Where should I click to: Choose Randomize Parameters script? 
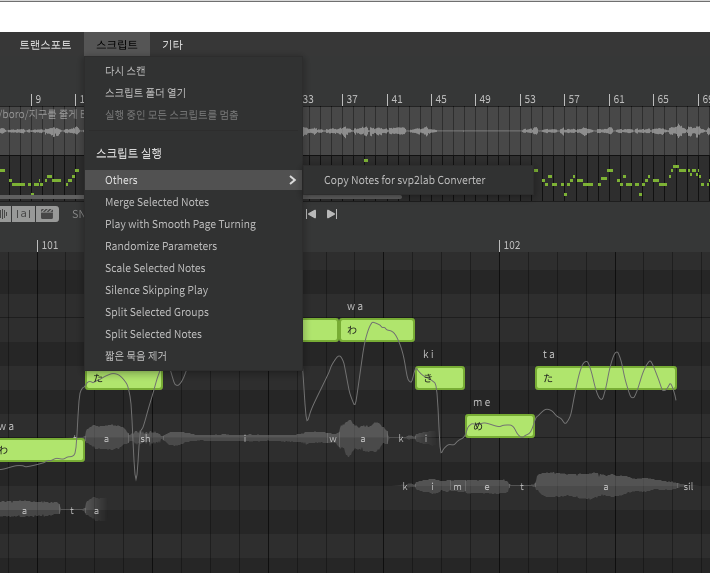pos(161,246)
